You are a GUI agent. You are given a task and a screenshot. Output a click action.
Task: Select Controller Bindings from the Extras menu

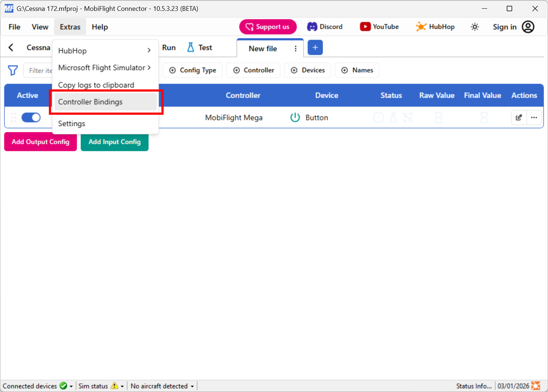click(90, 102)
